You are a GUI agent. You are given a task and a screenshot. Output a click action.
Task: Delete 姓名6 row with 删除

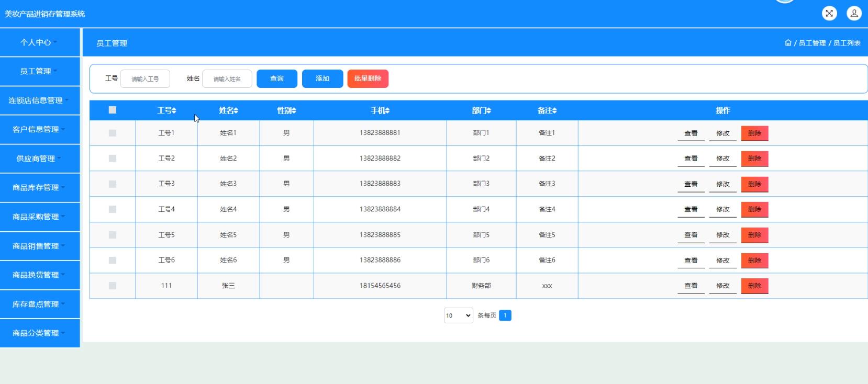click(754, 261)
